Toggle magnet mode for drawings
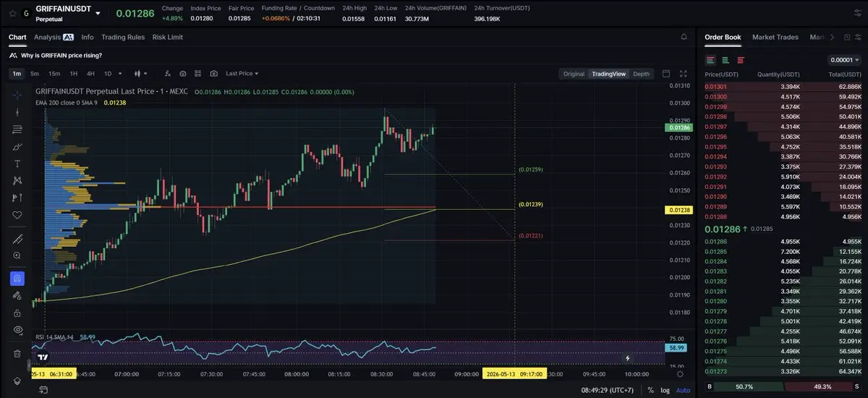 (17, 279)
